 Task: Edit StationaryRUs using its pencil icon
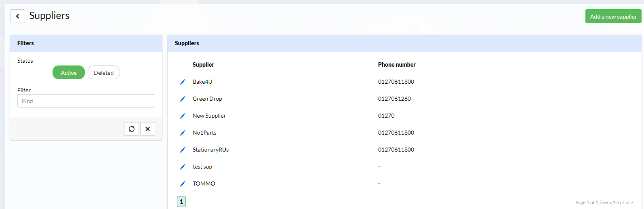point(183,150)
